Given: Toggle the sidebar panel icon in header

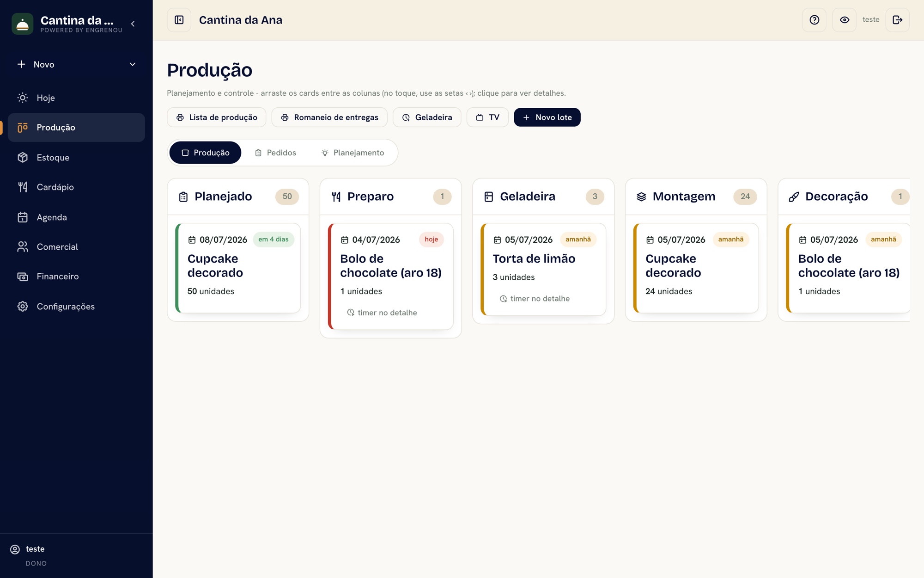Looking at the screenshot, I should 179,20.
